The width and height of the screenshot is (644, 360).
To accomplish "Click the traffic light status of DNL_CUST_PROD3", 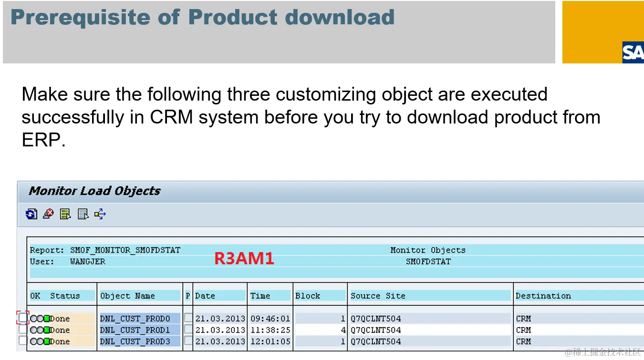I will [40, 341].
